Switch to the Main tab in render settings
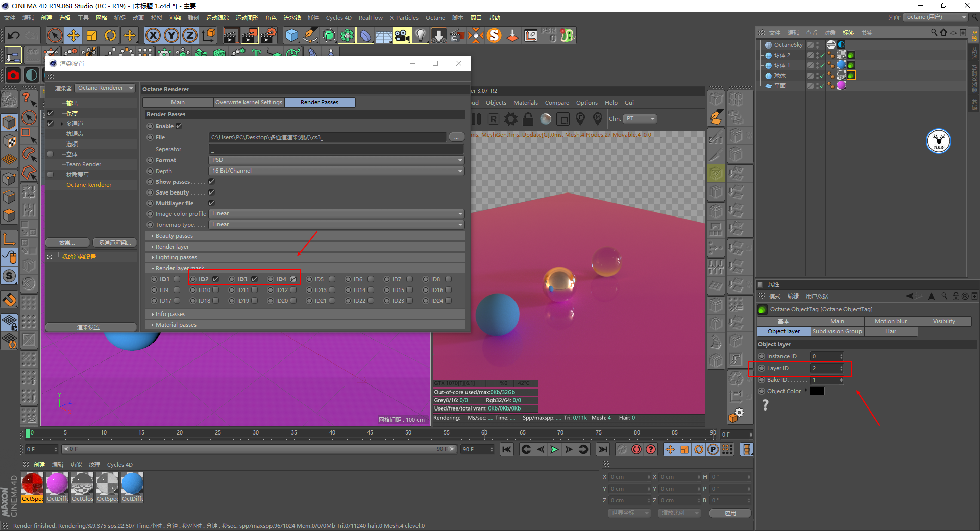 pyautogui.click(x=178, y=102)
